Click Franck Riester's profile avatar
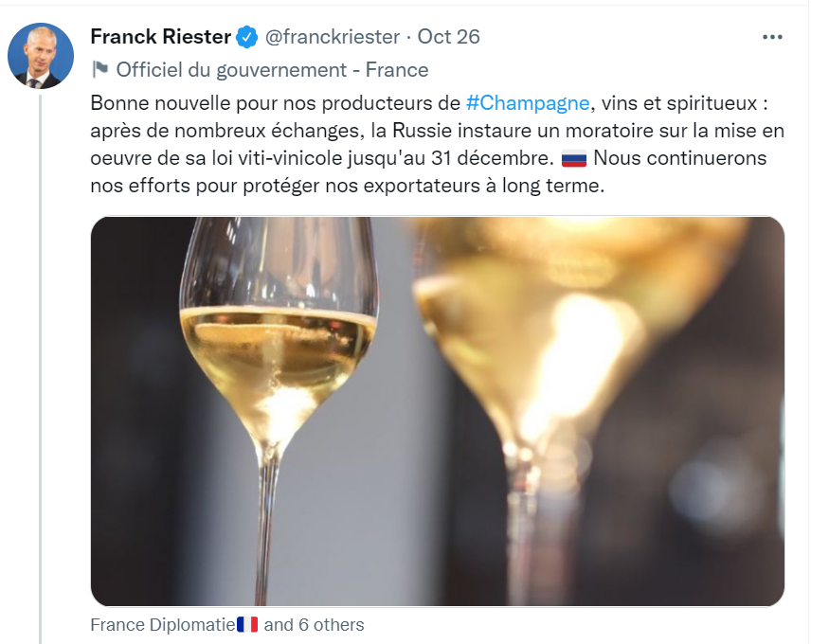This screenshot has height=644, width=829. click(x=41, y=56)
